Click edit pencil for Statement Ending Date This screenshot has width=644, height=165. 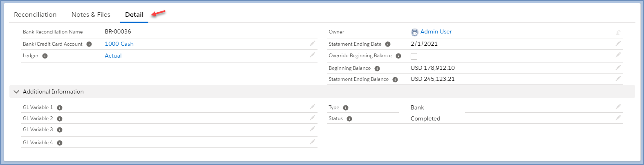click(x=618, y=43)
